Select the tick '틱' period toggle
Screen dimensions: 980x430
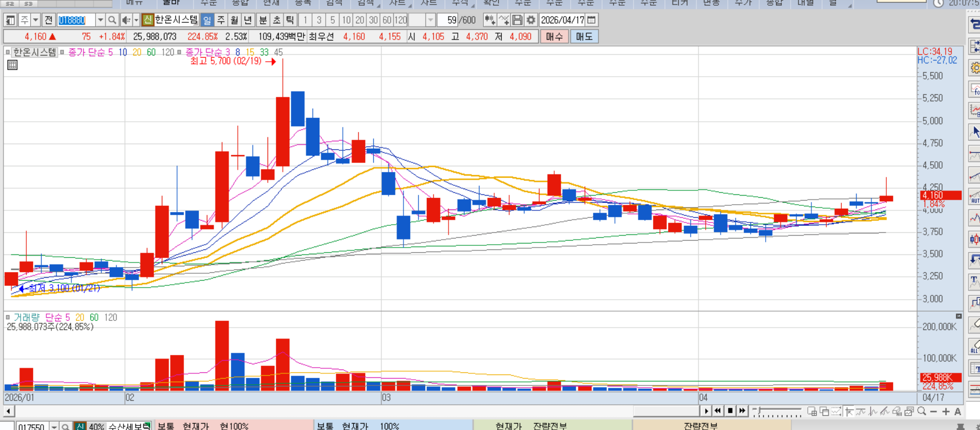tap(290, 20)
